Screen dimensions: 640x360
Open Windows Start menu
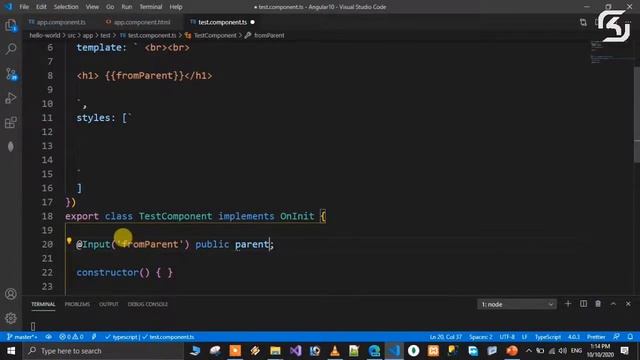[11, 351]
